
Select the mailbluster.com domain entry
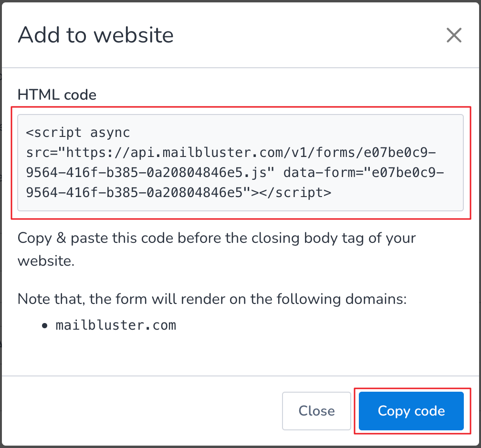(x=116, y=325)
